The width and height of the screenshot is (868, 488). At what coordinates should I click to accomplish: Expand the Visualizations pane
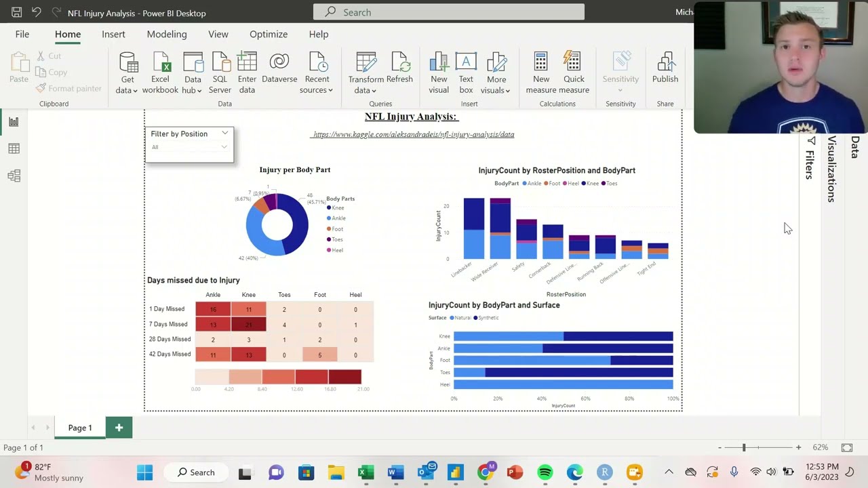[x=832, y=169]
